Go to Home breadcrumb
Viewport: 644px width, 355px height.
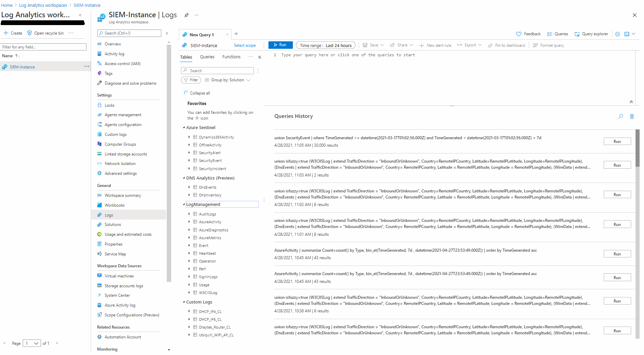pyautogui.click(x=7, y=5)
